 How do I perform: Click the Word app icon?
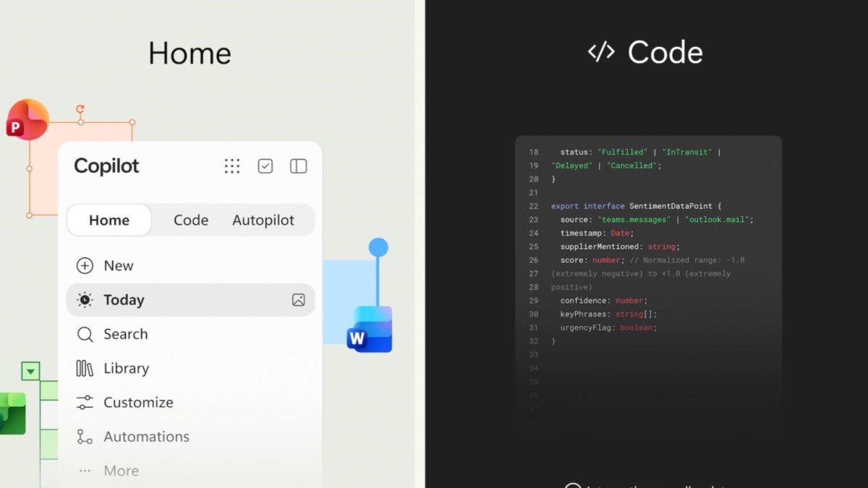tap(370, 329)
